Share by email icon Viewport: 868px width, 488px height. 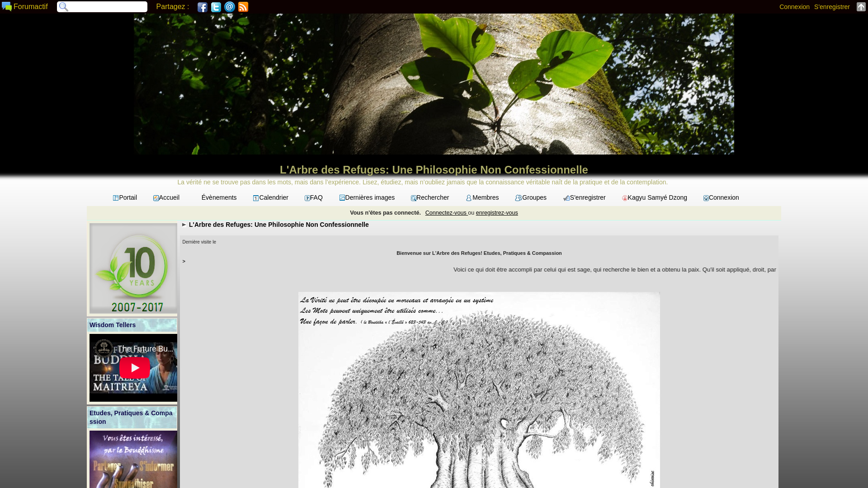tap(229, 7)
